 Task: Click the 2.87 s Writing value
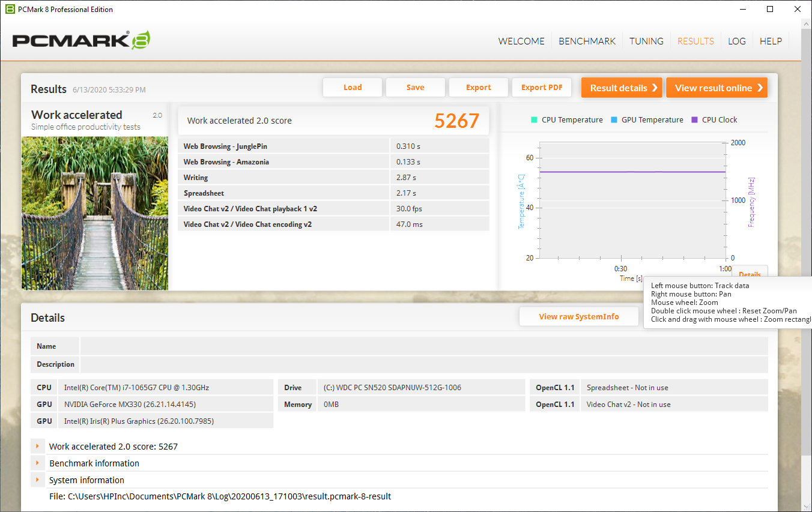(407, 178)
